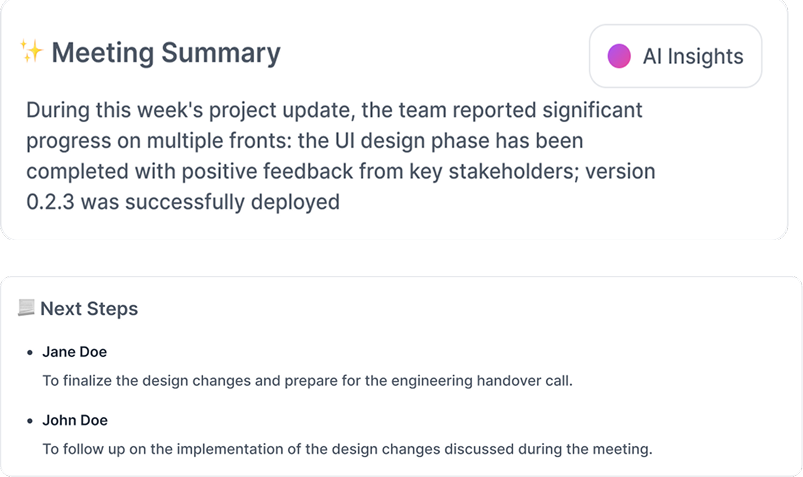The height and width of the screenshot is (477, 803).
Task: Click the bullet point before Jane Doe
Action: [29, 353]
